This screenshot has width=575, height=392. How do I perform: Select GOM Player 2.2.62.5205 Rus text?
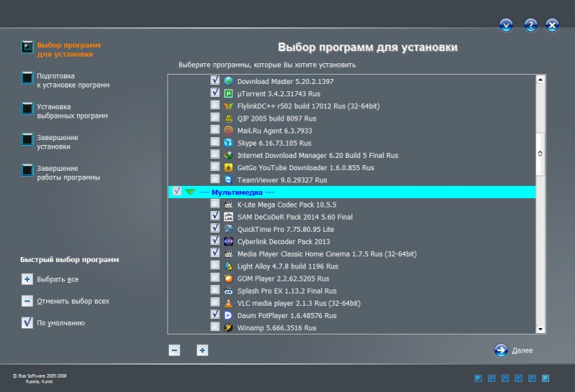(x=283, y=279)
